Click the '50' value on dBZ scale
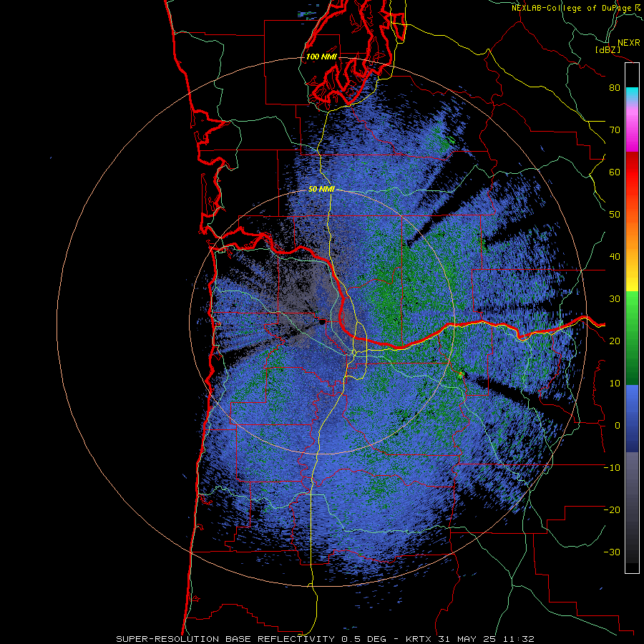Screen dimensions: 644x644 (x=615, y=215)
